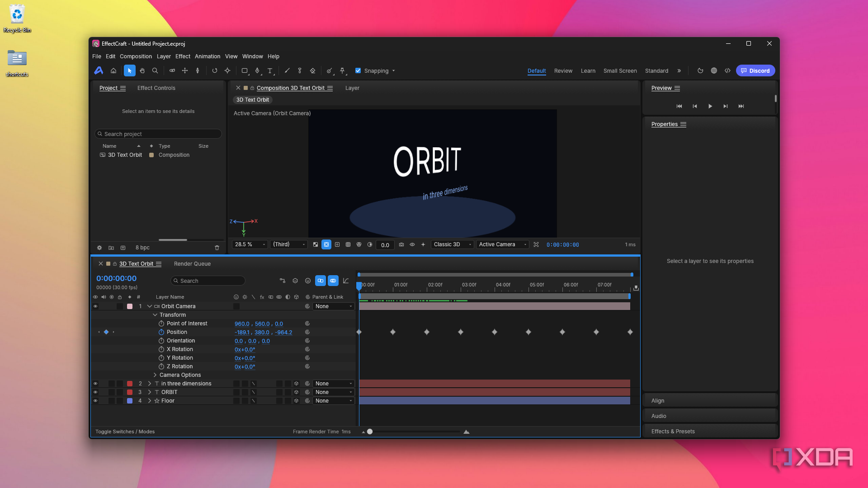Viewport: 868px width, 488px height.
Task: Switch to Effect Controls tab
Action: [156, 88]
